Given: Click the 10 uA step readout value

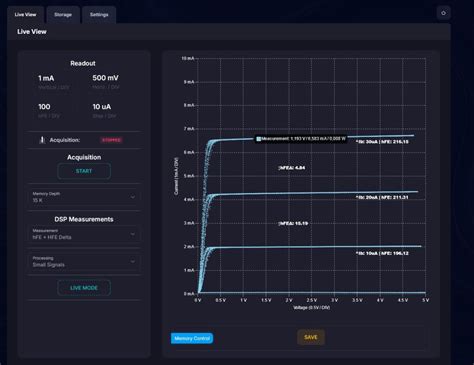Looking at the screenshot, I should click(x=102, y=107).
